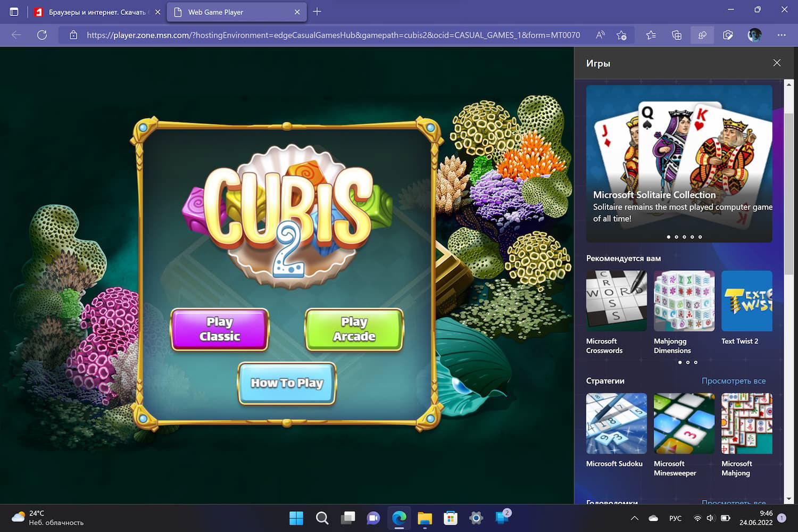This screenshot has height=532, width=798.
Task: Open the Windows Start menu
Action: click(x=296, y=518)
